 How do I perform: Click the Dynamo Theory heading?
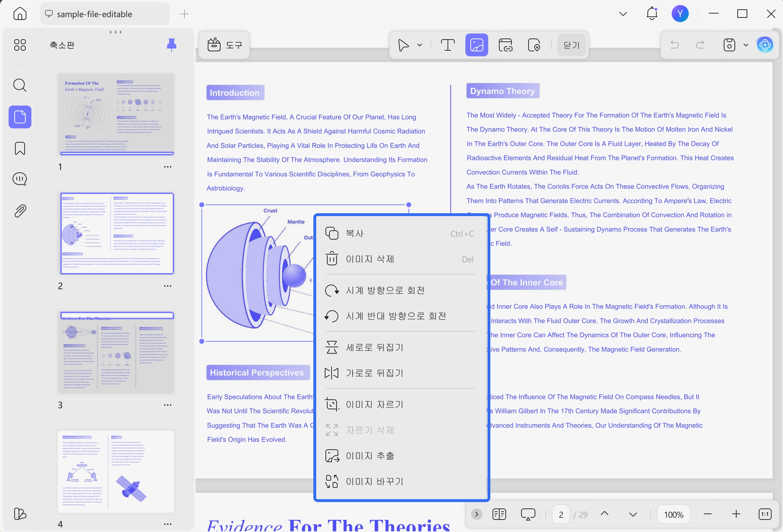(x=502, y=91)
